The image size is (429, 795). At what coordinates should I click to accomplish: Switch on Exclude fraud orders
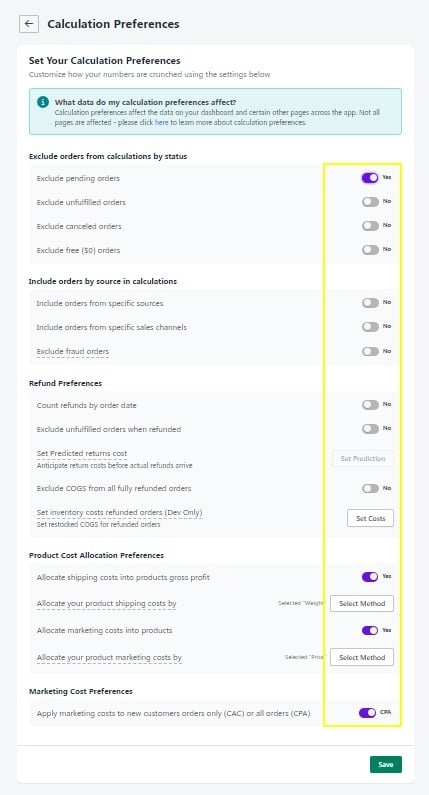click(x=370, y=351)
